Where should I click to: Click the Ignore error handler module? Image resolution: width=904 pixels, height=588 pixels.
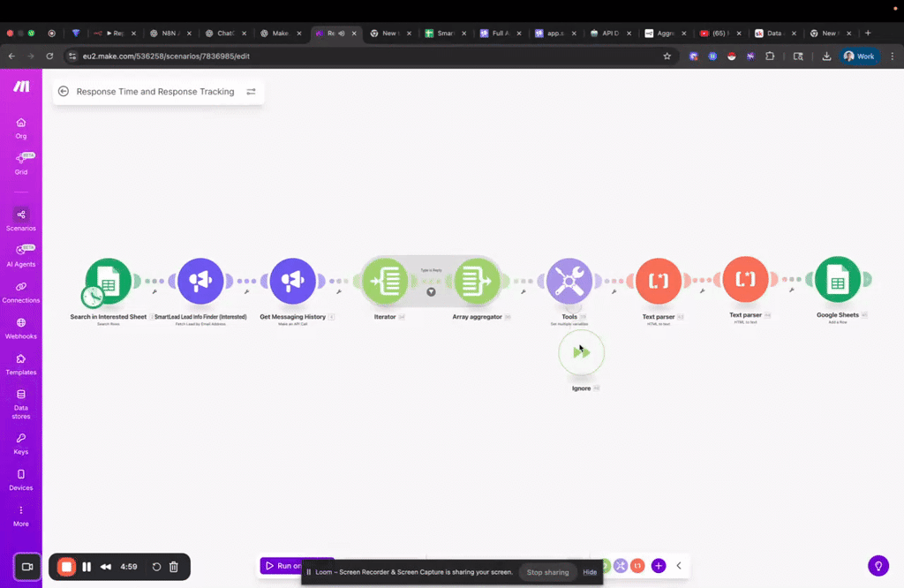(581, 352)
